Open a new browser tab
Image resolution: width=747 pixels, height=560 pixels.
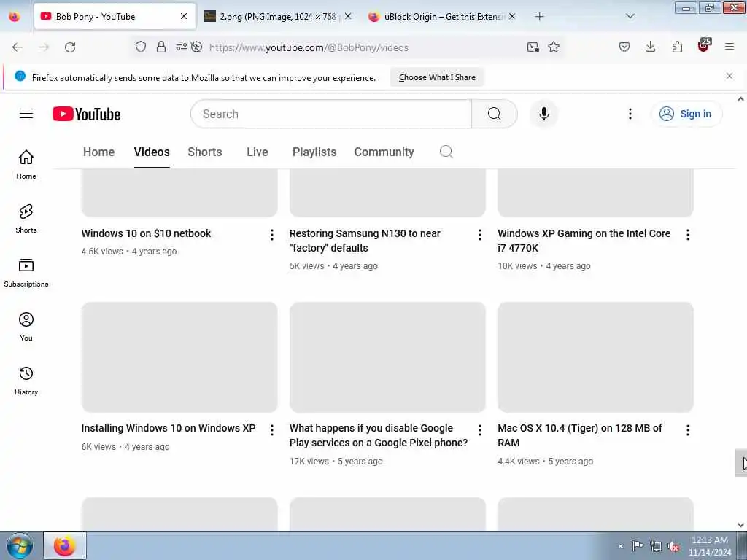[x=539, y=17]
